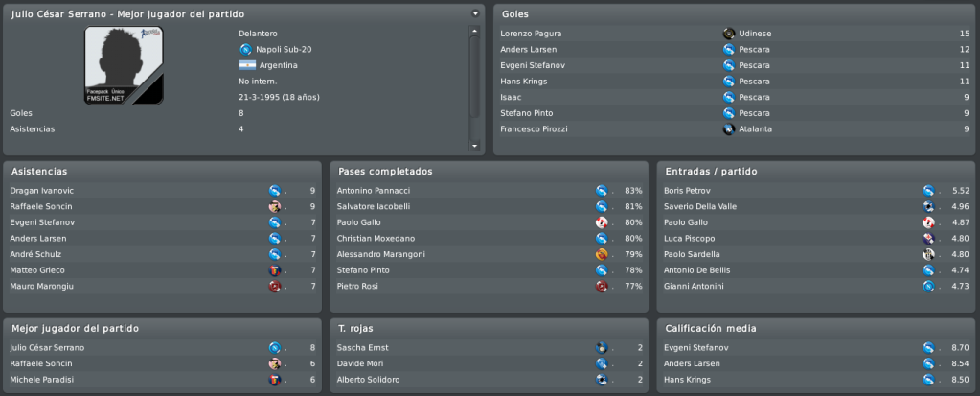980x396 pixels.
Task: Click Julio César Serrano's portrait thumbnail
Action: (x=124, y=66)
